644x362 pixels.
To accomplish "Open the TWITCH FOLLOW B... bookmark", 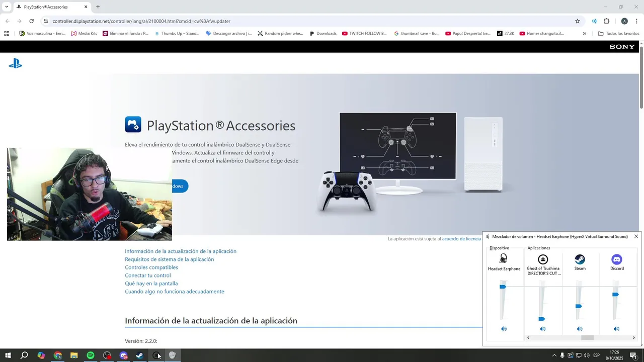I will [364, 34].
